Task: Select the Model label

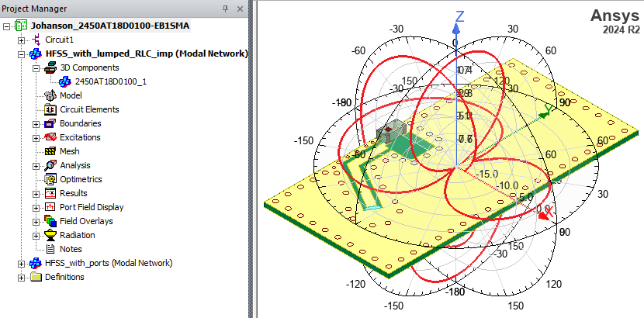Action: click(x=71, y=95)
